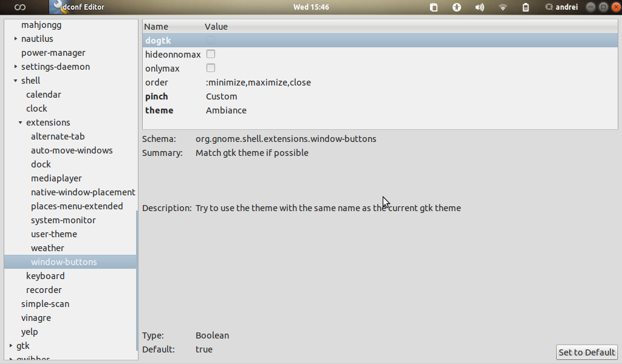Collapse the extensions branch

(20, 122)
